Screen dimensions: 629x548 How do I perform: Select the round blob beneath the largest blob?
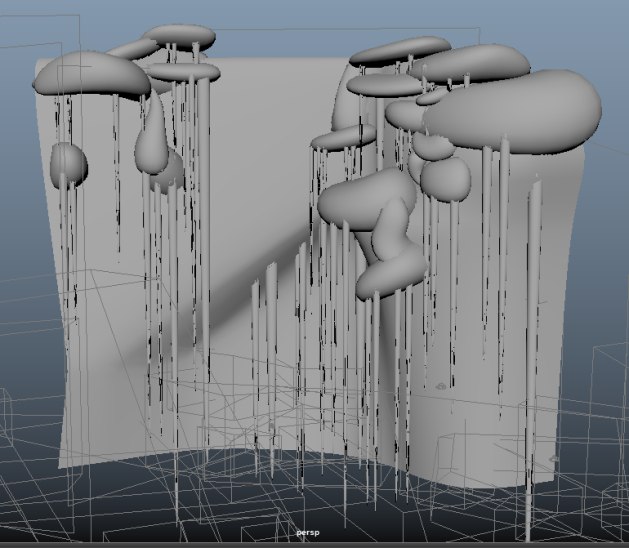pyautogui.click(x=445, y=177)
